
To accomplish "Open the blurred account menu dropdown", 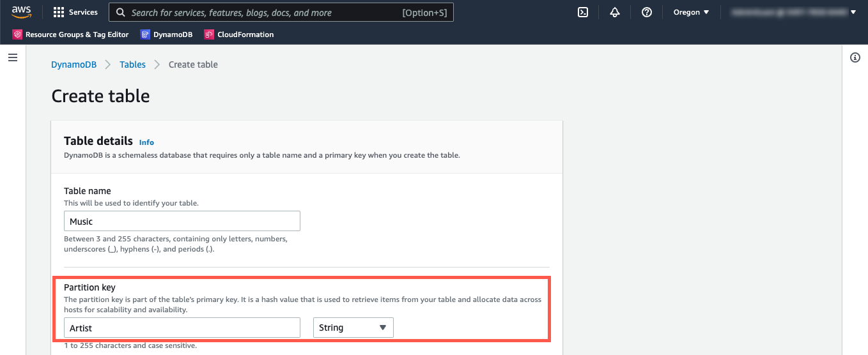I will [793, 12].
